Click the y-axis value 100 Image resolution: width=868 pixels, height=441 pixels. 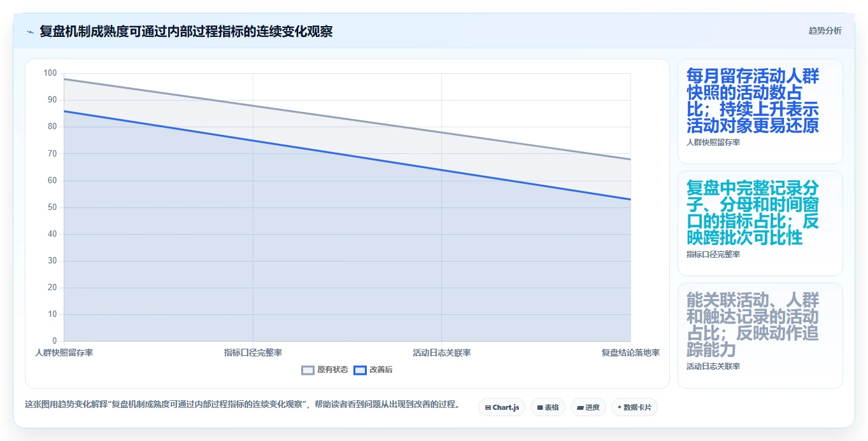pyautogui.click(x=50, y=73)
